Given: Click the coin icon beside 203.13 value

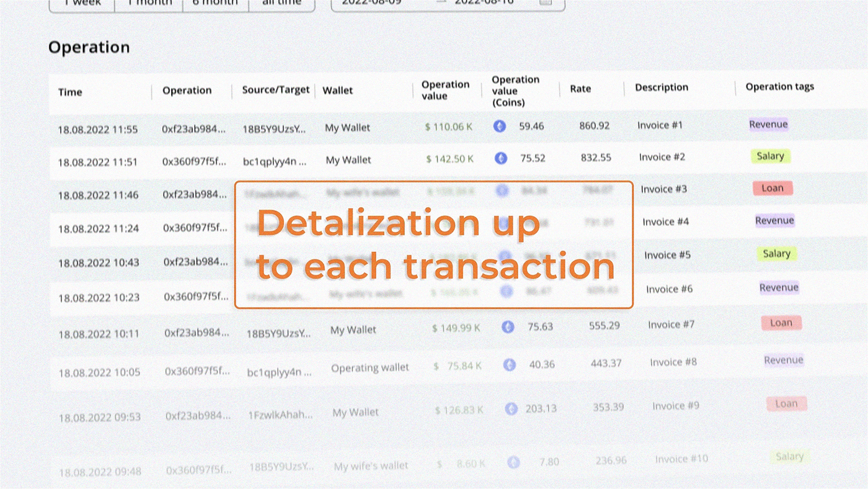Looking at the screenshot, I should pyautogui.click(x=511, y=408).
